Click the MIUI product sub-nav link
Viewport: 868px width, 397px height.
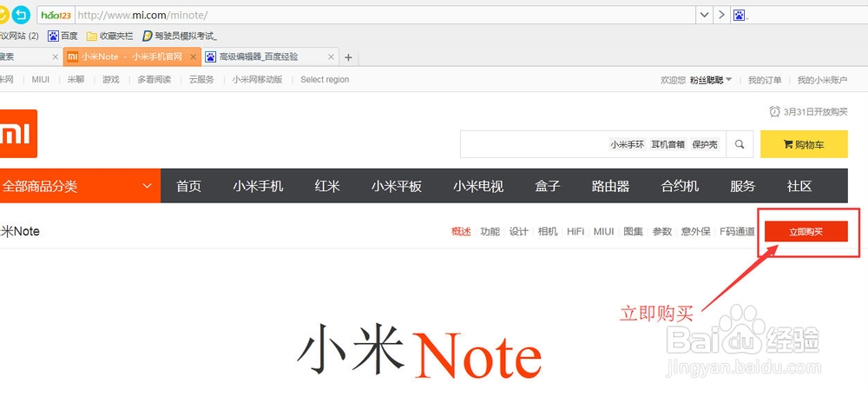pos(604,231)
